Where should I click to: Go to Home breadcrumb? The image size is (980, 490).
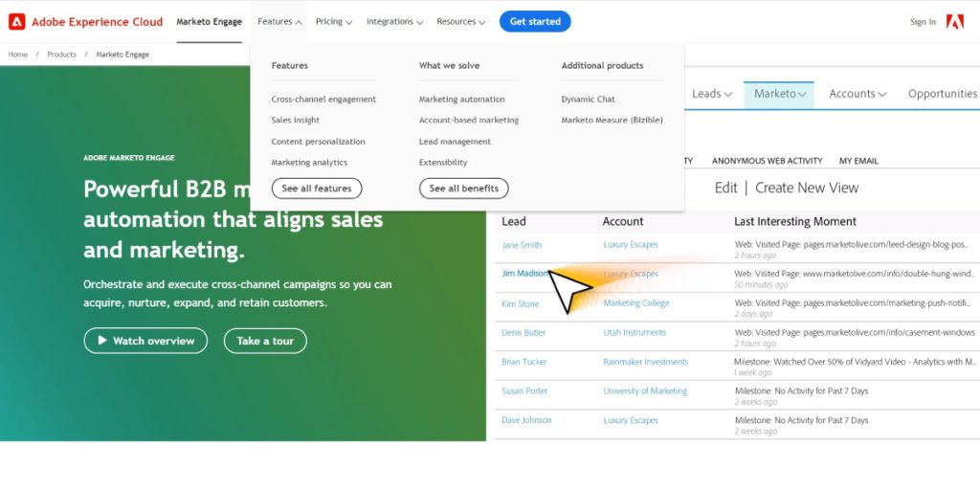[x=17, y=55]
